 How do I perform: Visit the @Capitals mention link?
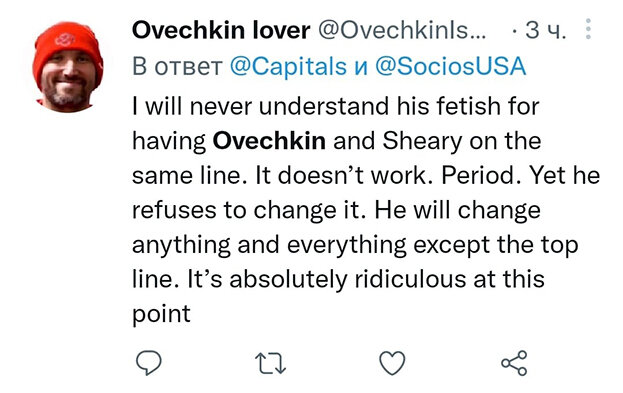288,66
